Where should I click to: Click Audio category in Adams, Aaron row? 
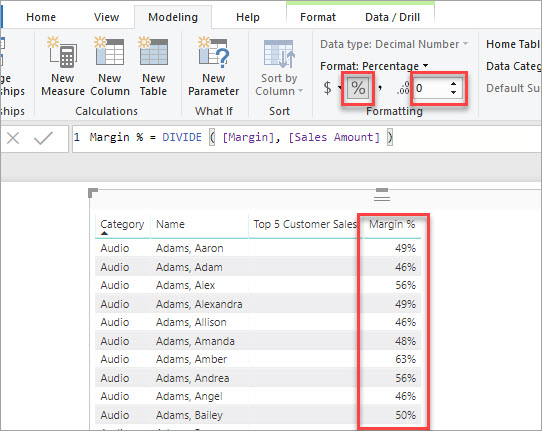pyautogui.click(x=115, y=248)
